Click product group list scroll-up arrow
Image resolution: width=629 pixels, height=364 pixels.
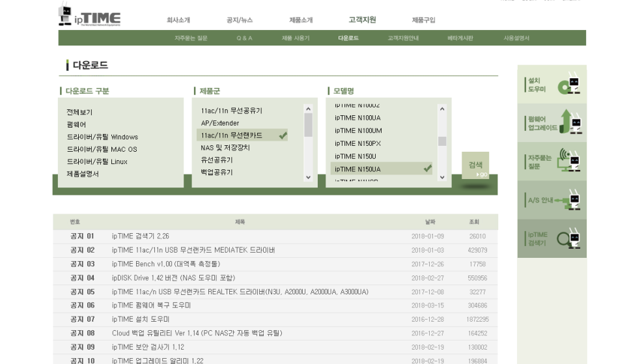click(x=308, y=109)
